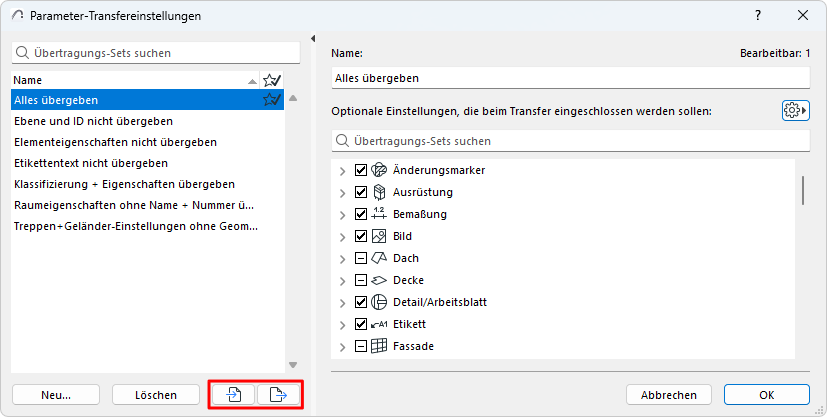Click the import transfer sets icon button
827x417 pixels.
click(233, 395)
